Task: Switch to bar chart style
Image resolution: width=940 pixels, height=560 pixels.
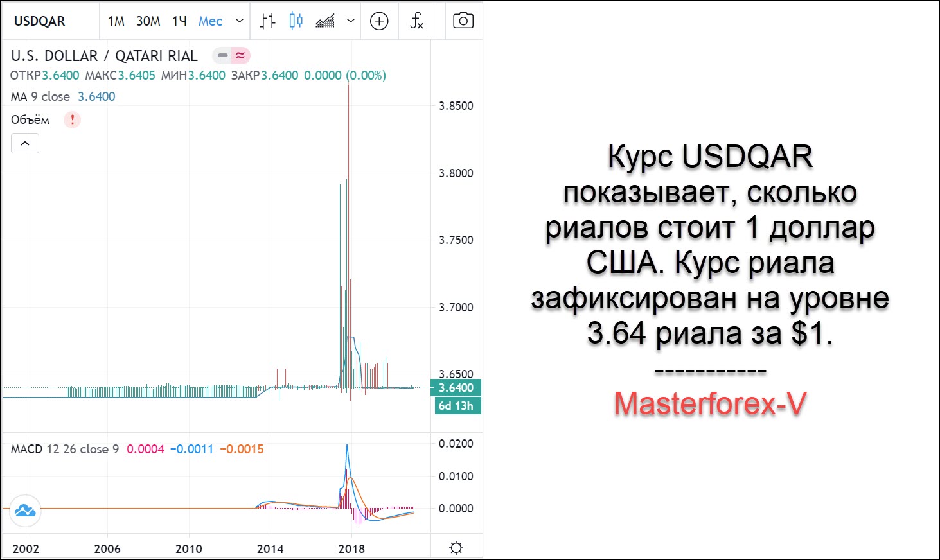Action: coord(267,21)
